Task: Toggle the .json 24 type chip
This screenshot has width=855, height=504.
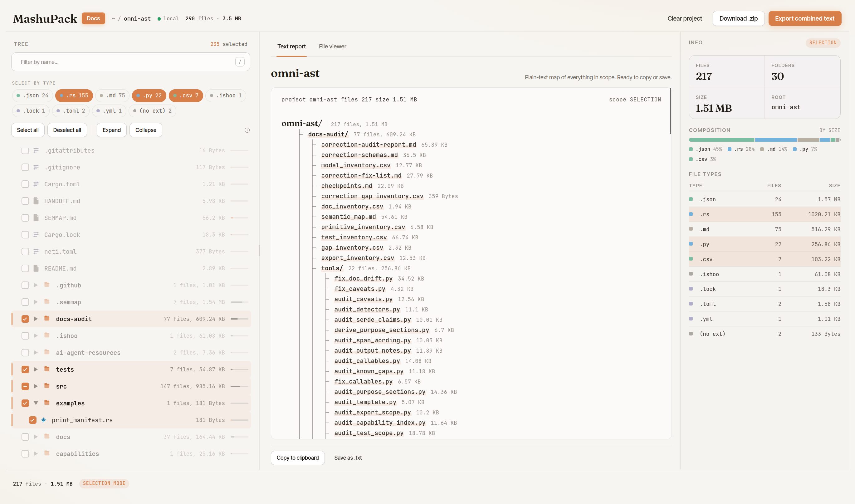Action: tap(32, 95)
